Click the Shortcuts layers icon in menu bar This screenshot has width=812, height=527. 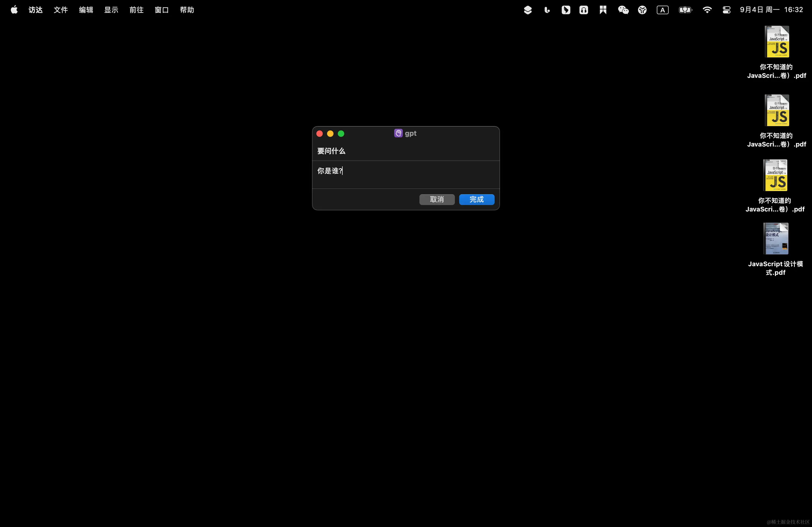tap(527, 10)
